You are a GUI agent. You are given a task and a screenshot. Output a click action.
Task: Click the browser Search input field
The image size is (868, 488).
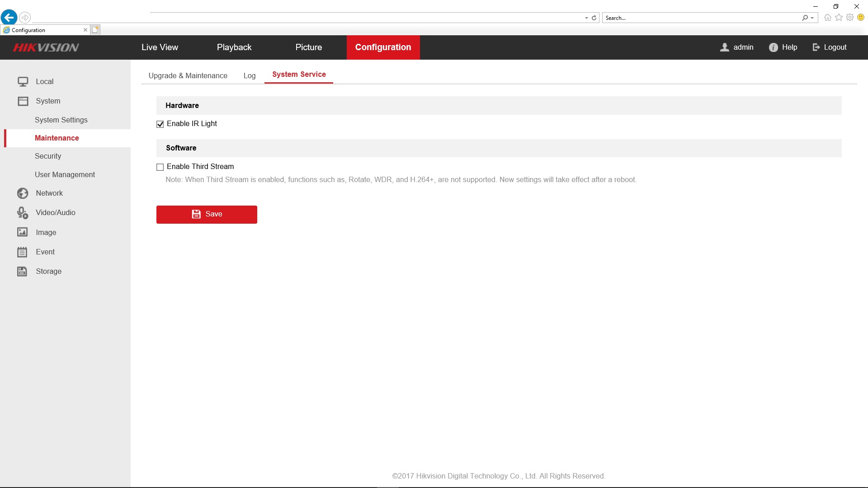701,18
